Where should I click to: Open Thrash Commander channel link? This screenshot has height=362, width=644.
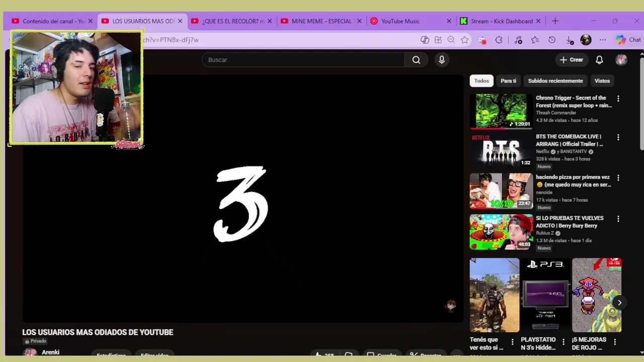(556, 113)
